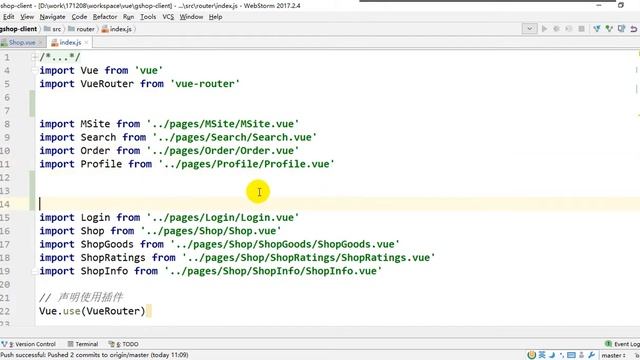Open the Navigate menu

(52, 17)
